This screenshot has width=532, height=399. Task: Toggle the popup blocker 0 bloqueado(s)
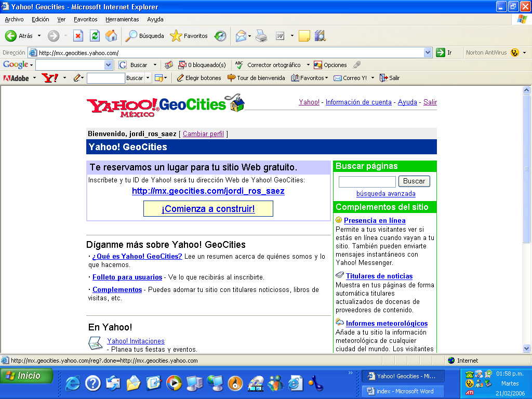coord(202,65)
